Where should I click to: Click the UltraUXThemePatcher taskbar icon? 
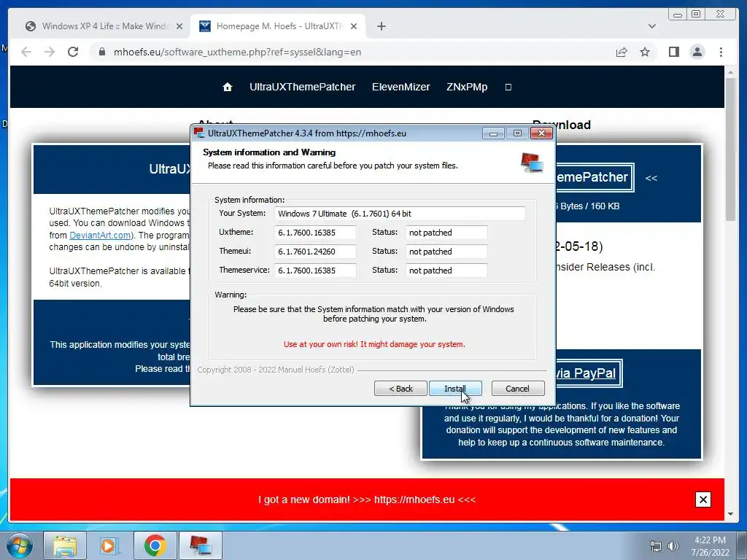(x=200, y=545)
